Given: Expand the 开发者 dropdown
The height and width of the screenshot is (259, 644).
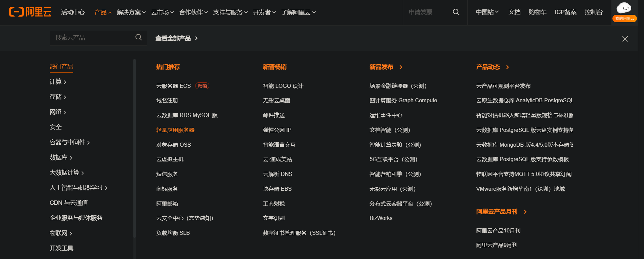Looking at the screenshot, I should (x=264, y=12).
